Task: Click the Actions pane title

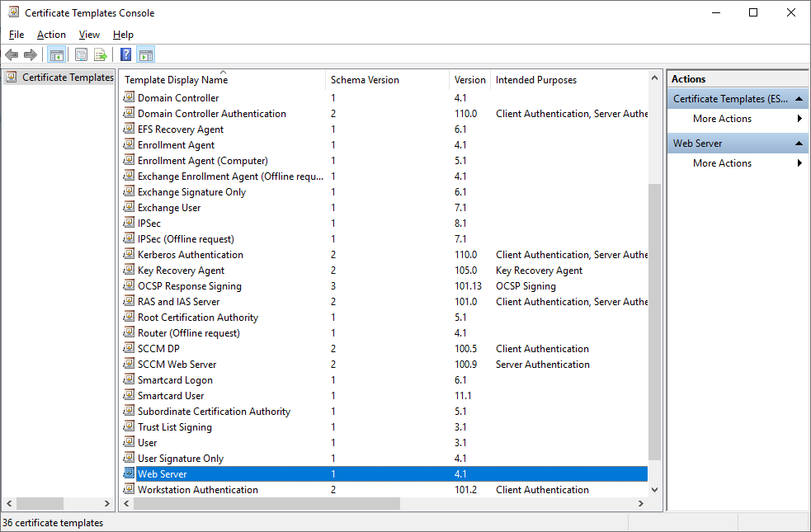Action: tap(688, 79)
